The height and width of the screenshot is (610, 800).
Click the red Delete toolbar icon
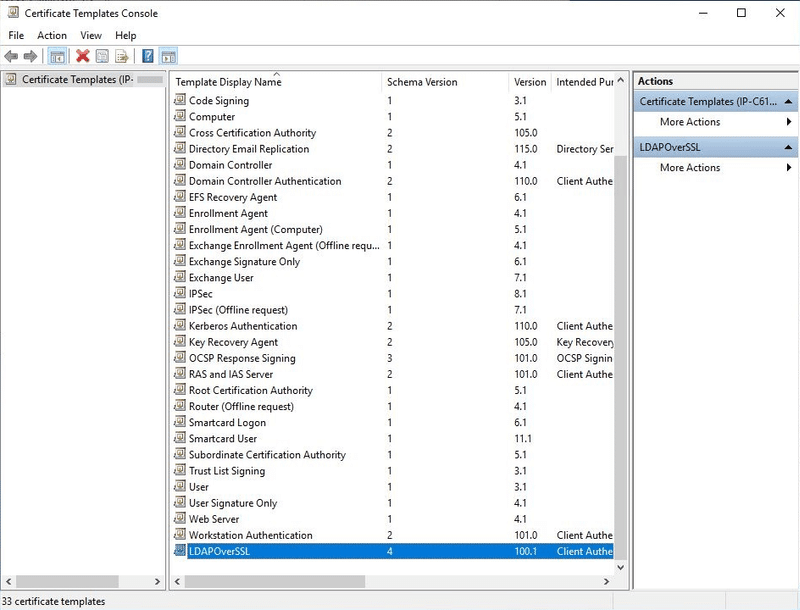click(x=83, y=56)
